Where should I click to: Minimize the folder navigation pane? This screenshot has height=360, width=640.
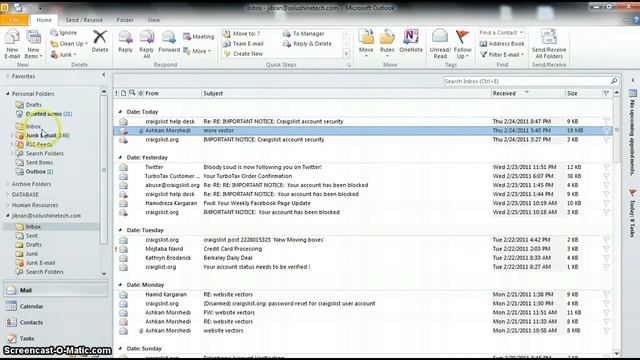pos(104,75)
